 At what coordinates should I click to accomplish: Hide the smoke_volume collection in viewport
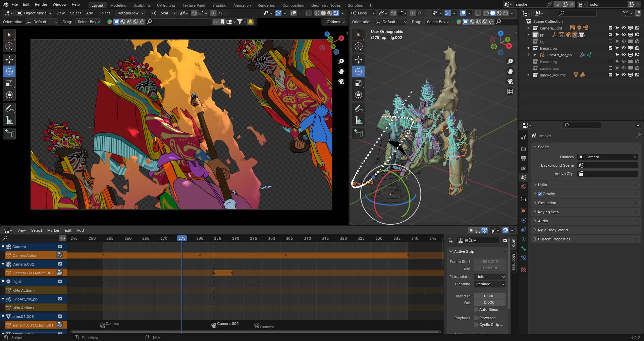(x=624, y=75)
